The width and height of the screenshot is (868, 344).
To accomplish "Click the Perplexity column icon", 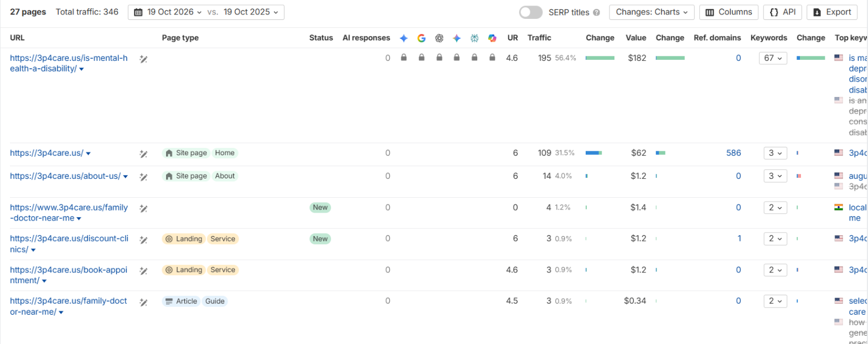I will [x=474, y=38].
